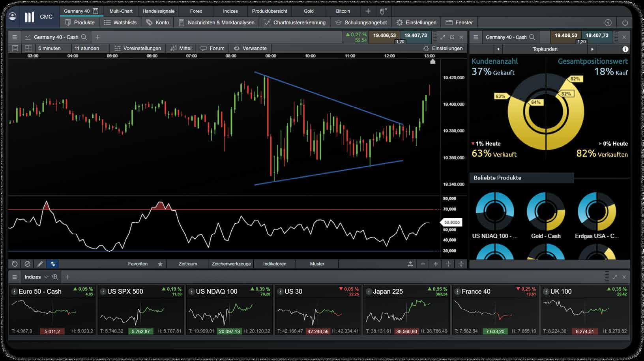644x361 pixels.
Task: Open the info icon in the top bar
Action: pyautogui.click(x=608, y=22)
